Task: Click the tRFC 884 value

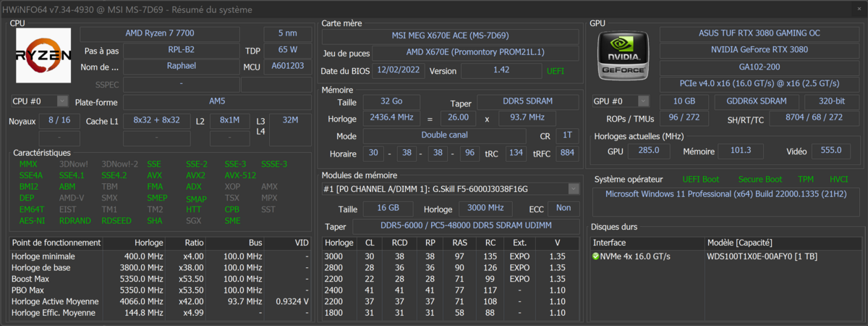Action: point(567,152)
